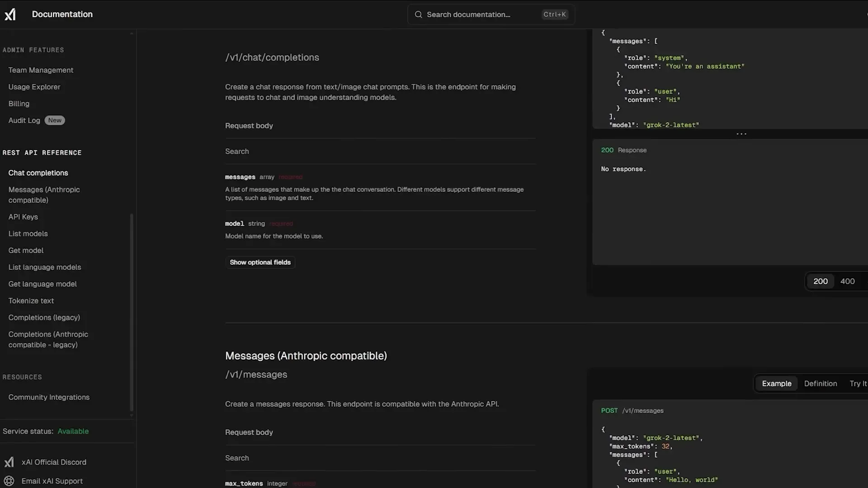This screenshot has width=868, height=488.
Task: Click the No response. text
Action: pos(623,169)
